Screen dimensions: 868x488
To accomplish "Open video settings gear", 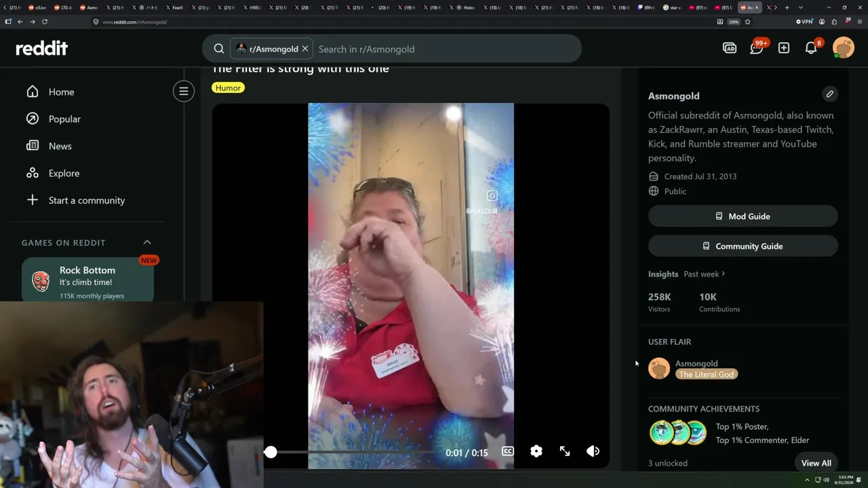I will coord(536,451).
